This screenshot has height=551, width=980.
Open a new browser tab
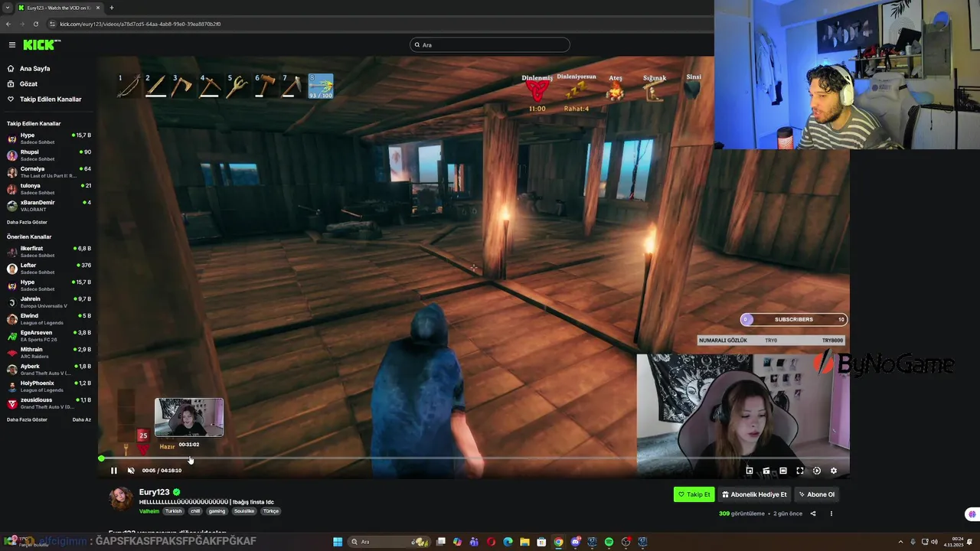click(112, 8)
